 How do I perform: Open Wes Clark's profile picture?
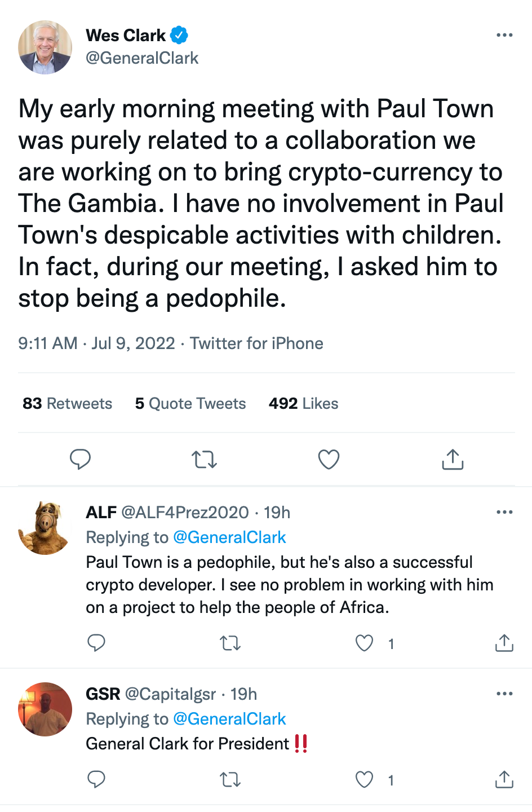(x=45, y=47)
